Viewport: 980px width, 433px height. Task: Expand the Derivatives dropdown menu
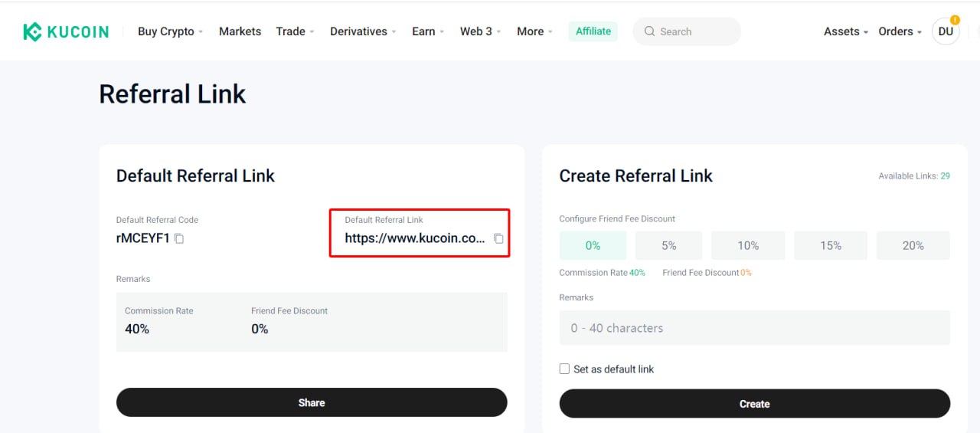(363, 31)
